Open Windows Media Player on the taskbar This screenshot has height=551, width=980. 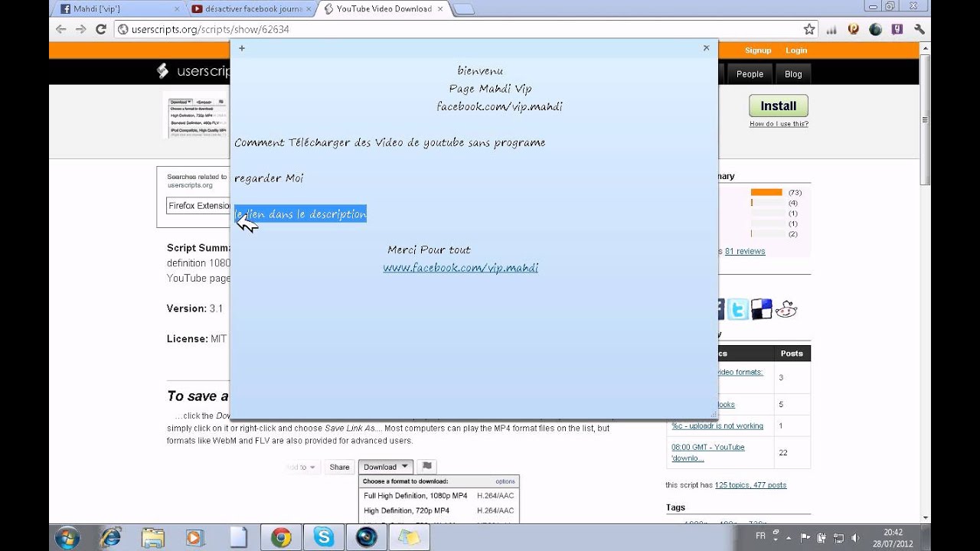coord(195,537)
